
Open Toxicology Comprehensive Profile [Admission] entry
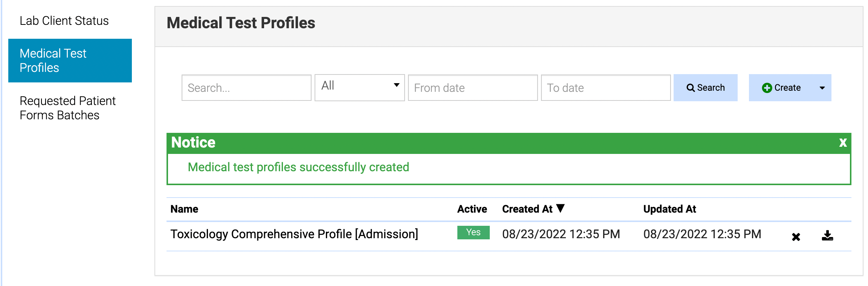pos(294,234)
